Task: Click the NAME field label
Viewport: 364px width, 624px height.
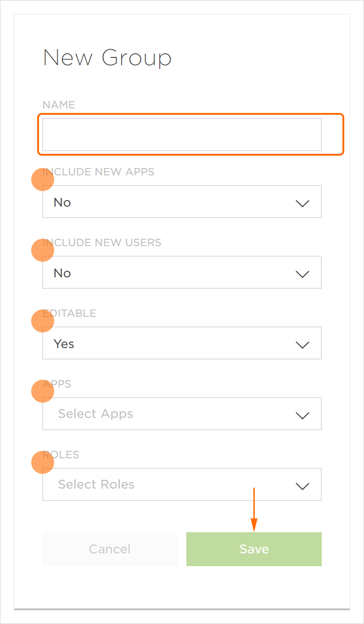Action: tap(59, 105)
